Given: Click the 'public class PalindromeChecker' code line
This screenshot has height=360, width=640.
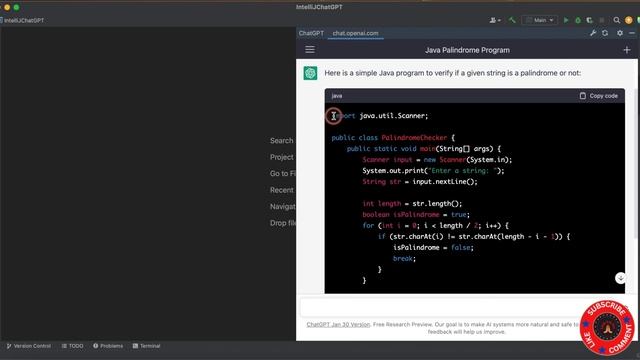Looking at the screenshot, I should pos(393,138).
